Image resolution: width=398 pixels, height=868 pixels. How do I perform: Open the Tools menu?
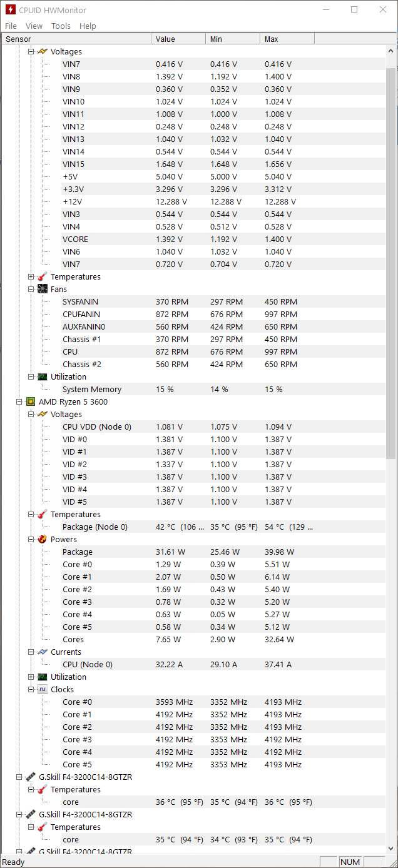(x=61, y=26)
